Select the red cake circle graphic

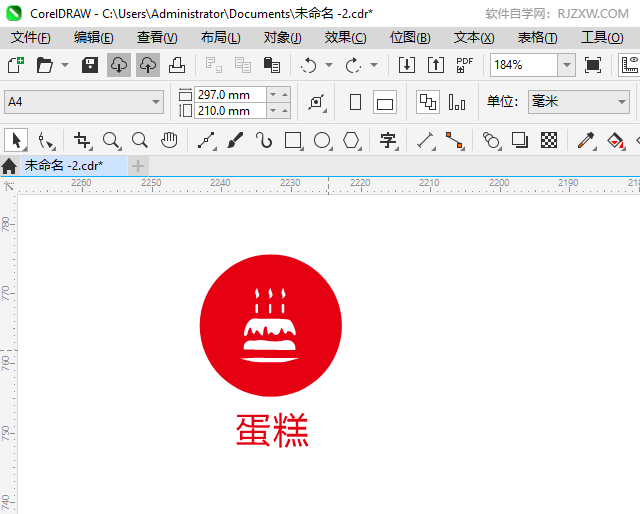click(x=271, y=325)
